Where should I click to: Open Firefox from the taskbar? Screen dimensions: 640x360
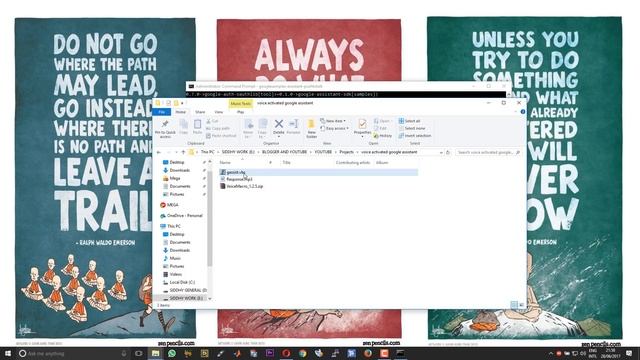click(368, 353)
